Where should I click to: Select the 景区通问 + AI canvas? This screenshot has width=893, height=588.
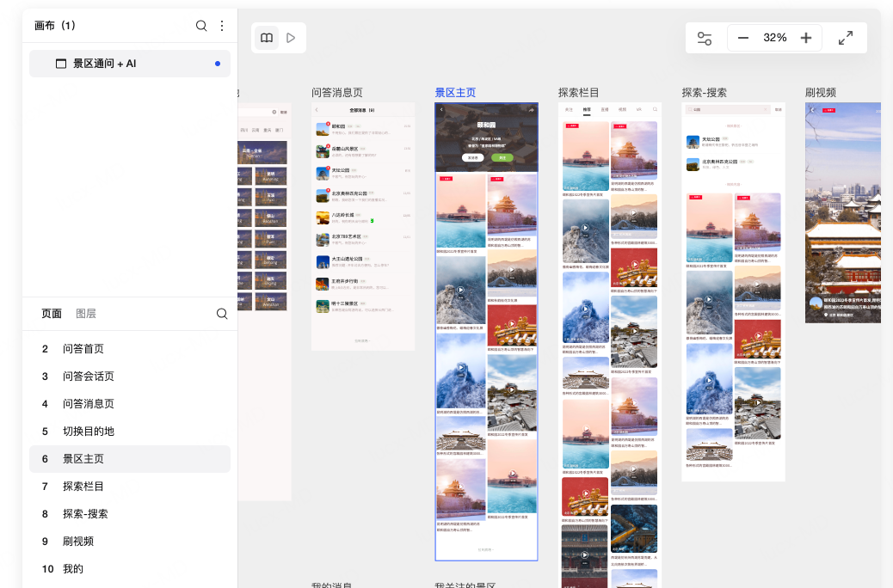(x=130, y=64)
